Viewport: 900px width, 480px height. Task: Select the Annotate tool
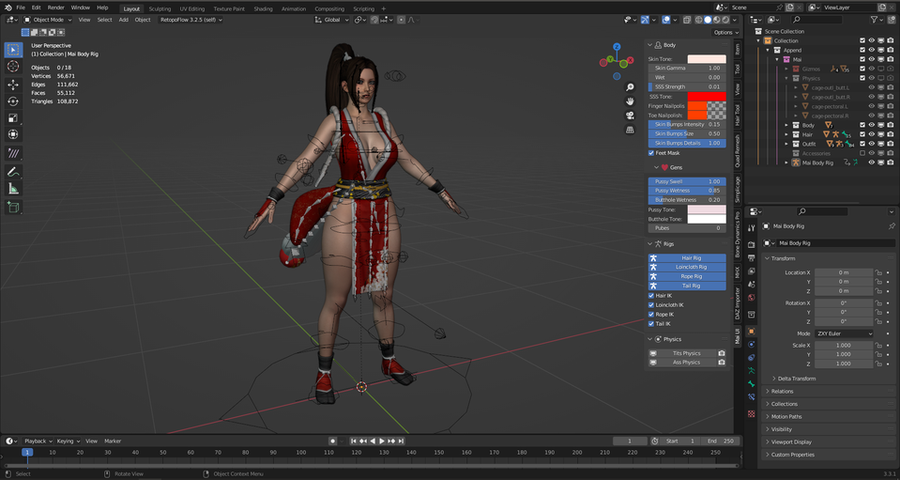coord(13,171)
